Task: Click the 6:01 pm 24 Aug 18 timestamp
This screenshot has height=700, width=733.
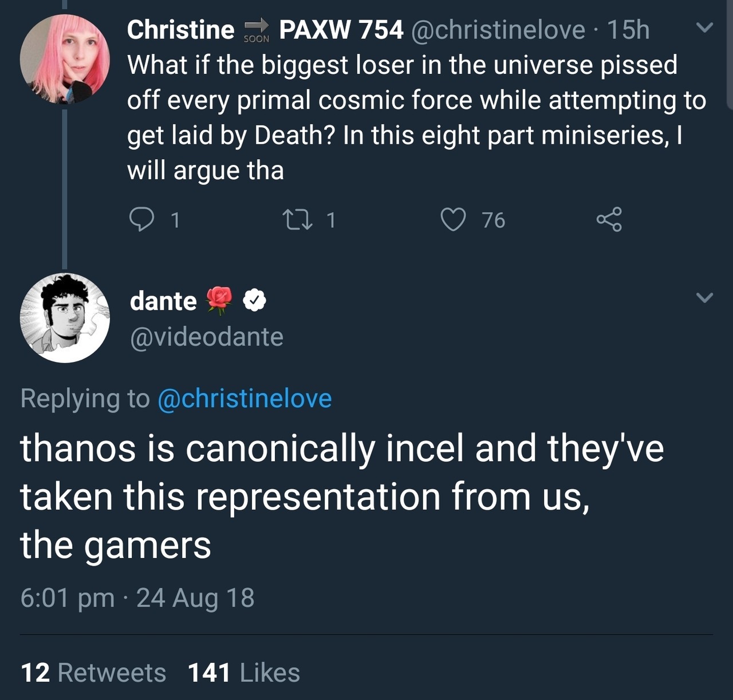Action: [x=137, y=598]
